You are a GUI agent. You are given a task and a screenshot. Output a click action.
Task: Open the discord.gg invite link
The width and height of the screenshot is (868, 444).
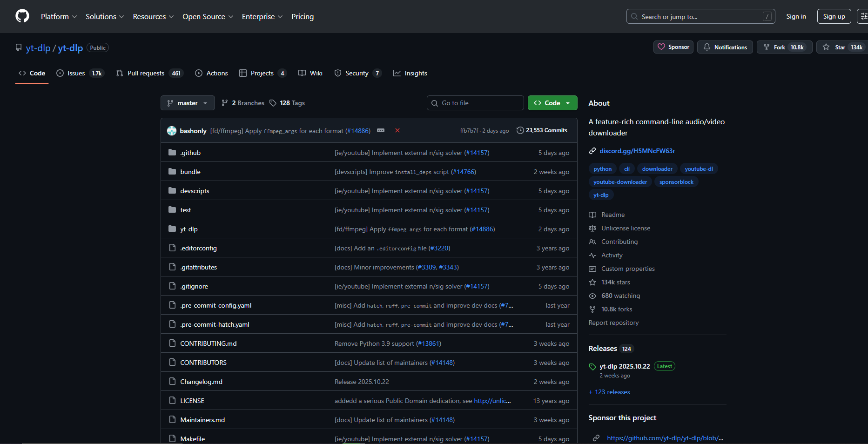click(637, 151)
